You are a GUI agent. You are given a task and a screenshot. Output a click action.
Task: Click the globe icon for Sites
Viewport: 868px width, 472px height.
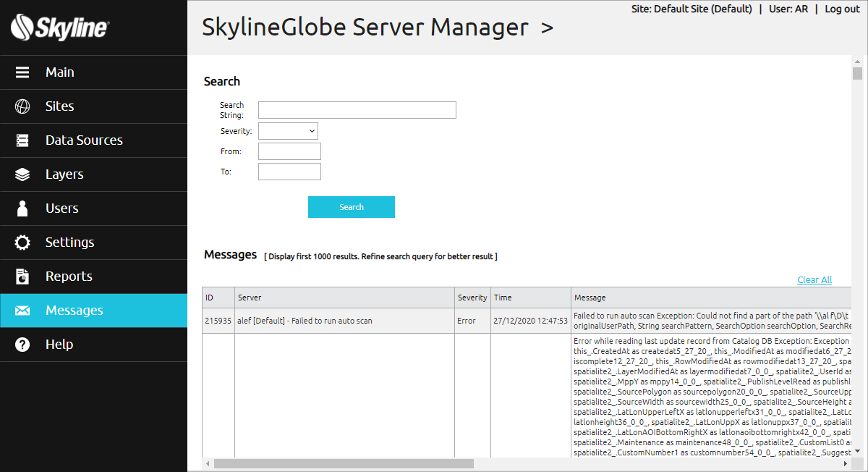click(22, 106)
